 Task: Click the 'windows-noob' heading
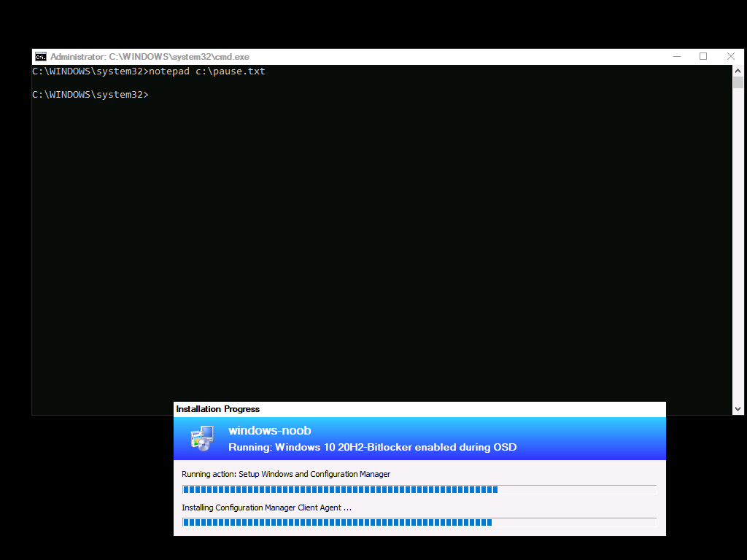(x=270, y=430)
